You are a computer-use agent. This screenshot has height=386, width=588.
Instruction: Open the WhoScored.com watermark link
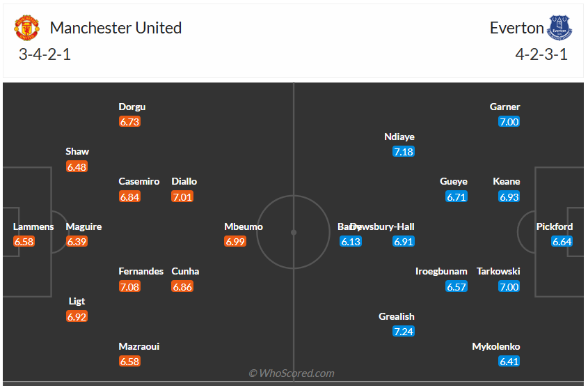coord(292,373)
